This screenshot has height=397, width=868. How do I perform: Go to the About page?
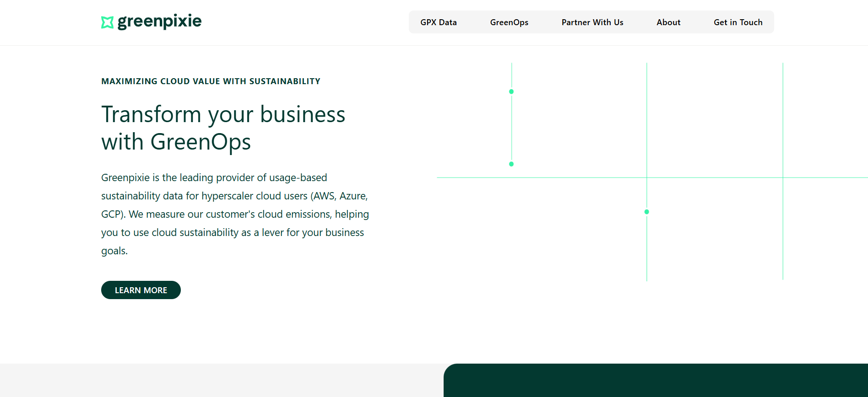click(668, 22)
